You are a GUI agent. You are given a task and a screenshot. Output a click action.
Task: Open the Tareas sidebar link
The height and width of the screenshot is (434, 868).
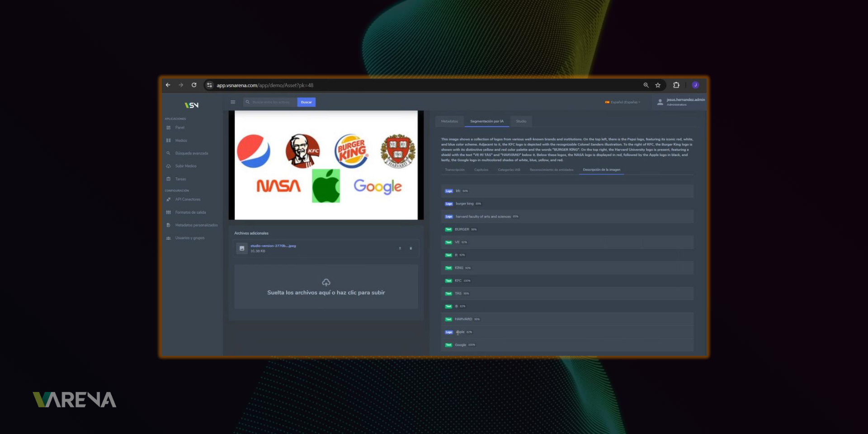181,179
